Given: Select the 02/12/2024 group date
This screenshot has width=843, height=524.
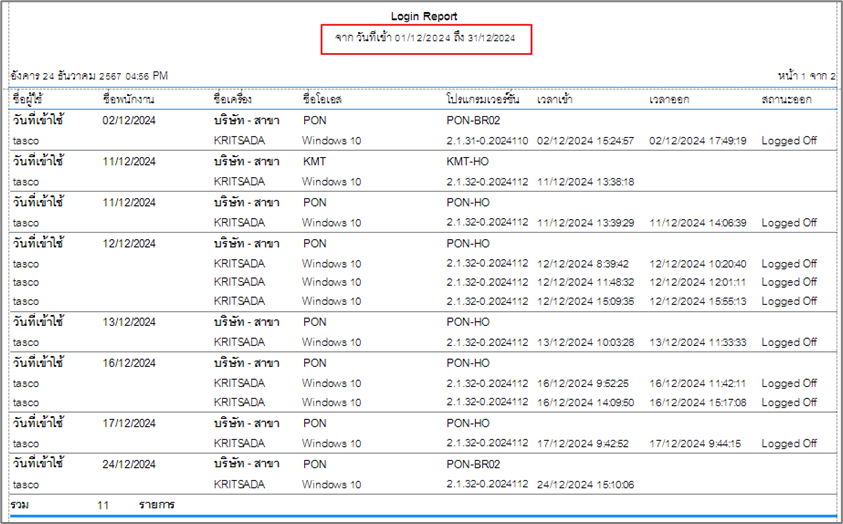Looking at the screenshot, I should pyautogui.click(x=129, y=120).
